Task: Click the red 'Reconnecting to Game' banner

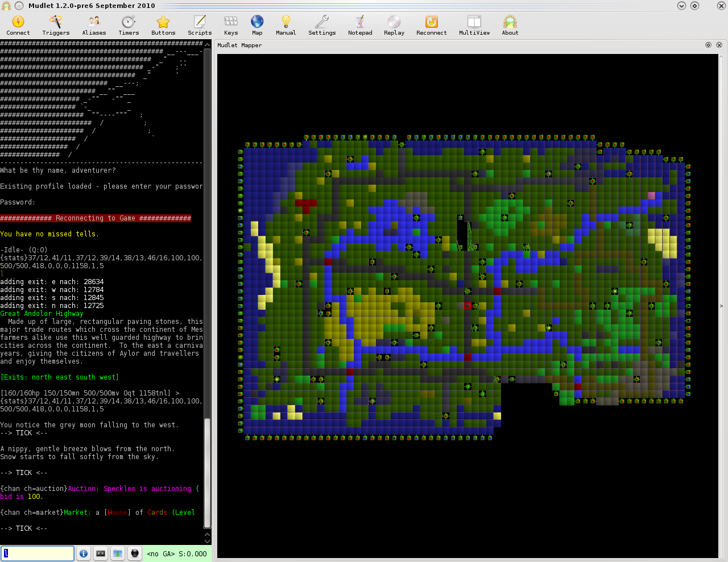Action: 96,218
